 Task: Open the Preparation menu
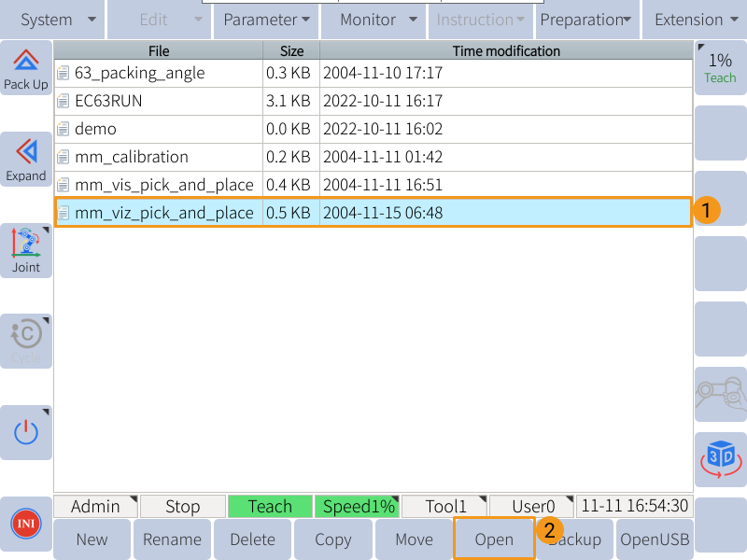587,20
